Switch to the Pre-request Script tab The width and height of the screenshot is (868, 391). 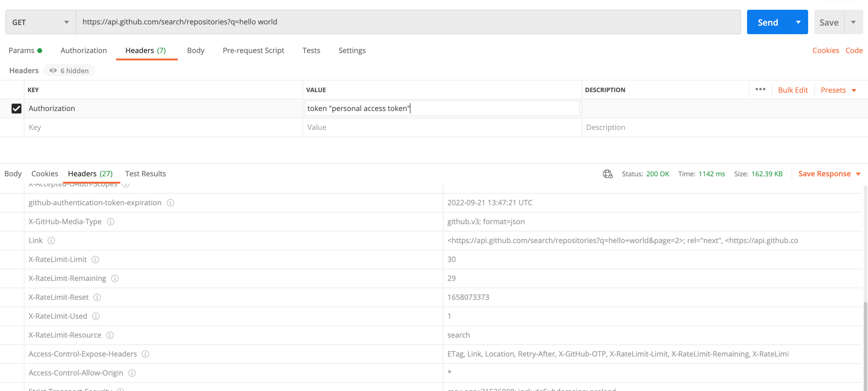(253, 50)
